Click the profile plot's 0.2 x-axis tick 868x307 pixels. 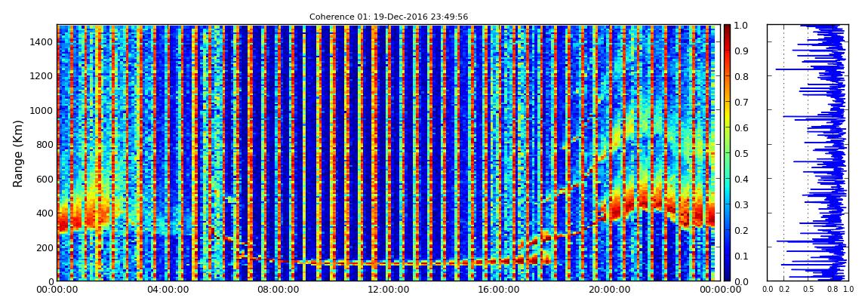[784, 289]
